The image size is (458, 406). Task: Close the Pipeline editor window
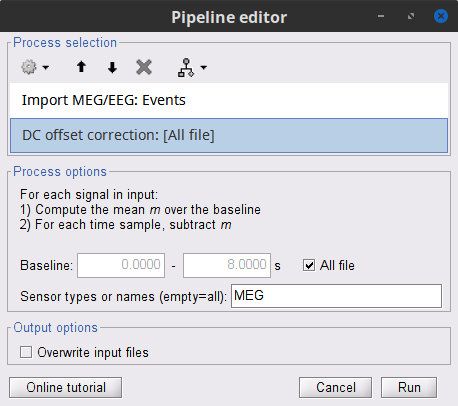tap(441, 16)
